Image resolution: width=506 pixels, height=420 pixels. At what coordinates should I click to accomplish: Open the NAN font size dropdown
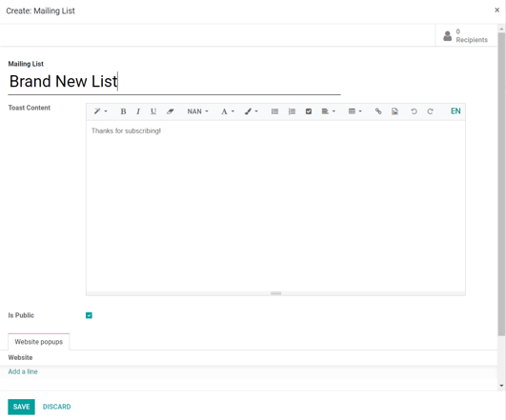197,111
